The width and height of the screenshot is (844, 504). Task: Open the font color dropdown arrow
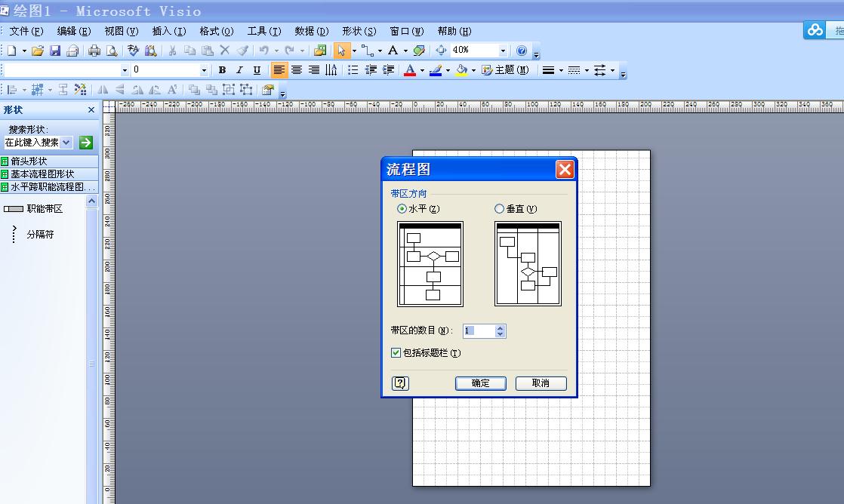[421, 69]
